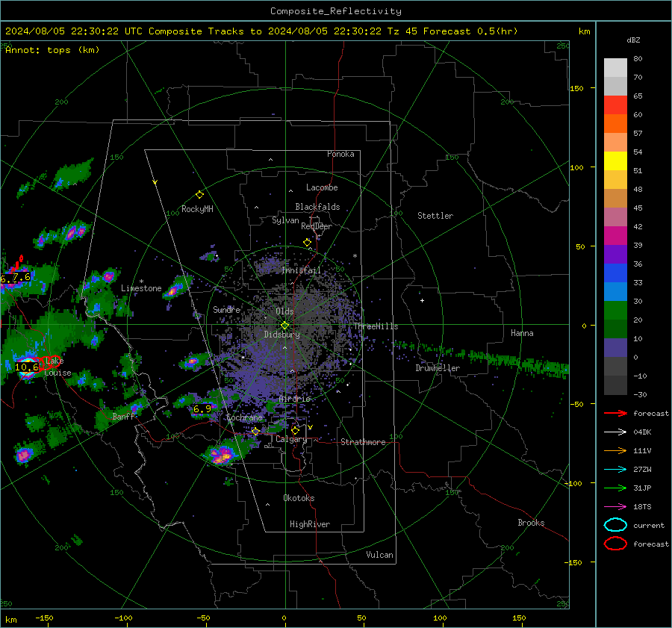Click the green 31JP arrow legend icon
This screenshot has height=628, width=672.
coord(615,488)
